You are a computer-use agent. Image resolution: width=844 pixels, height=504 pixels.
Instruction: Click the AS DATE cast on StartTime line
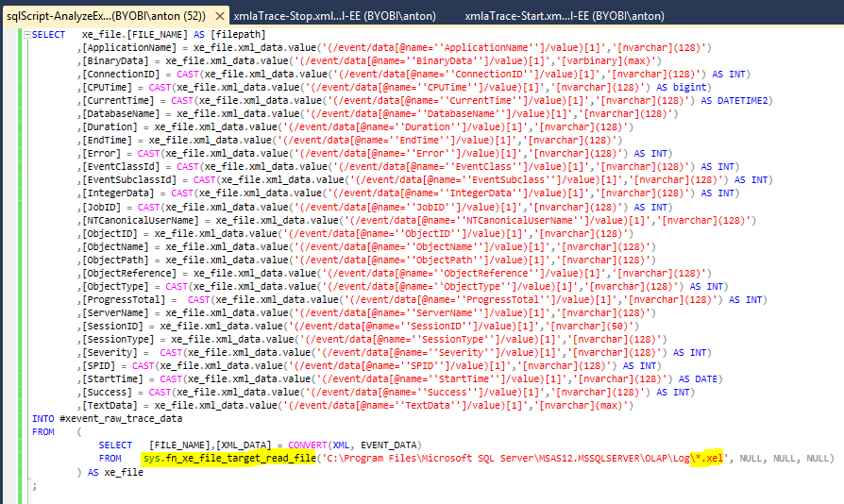tap(698, 379)
